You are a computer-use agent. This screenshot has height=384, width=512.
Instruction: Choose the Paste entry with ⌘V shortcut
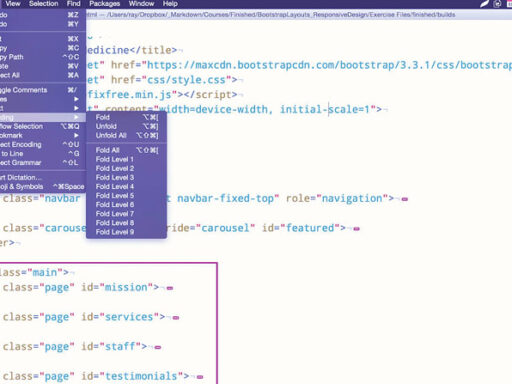43,66
